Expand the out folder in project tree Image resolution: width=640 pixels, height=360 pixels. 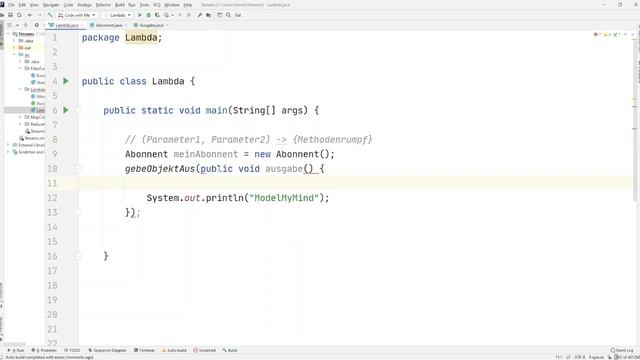pyautogui.click(x=14, y=48)
